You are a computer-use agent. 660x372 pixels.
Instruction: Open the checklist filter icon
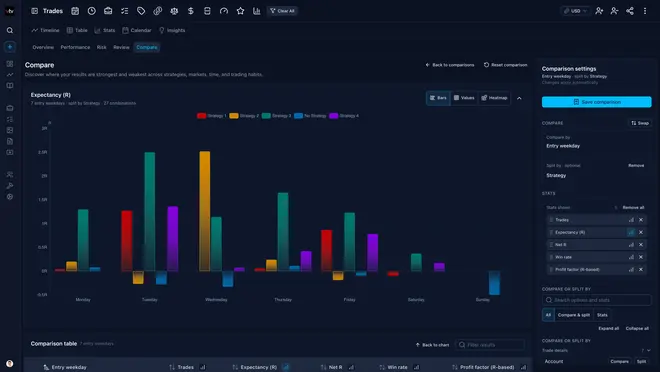[125, 11]
